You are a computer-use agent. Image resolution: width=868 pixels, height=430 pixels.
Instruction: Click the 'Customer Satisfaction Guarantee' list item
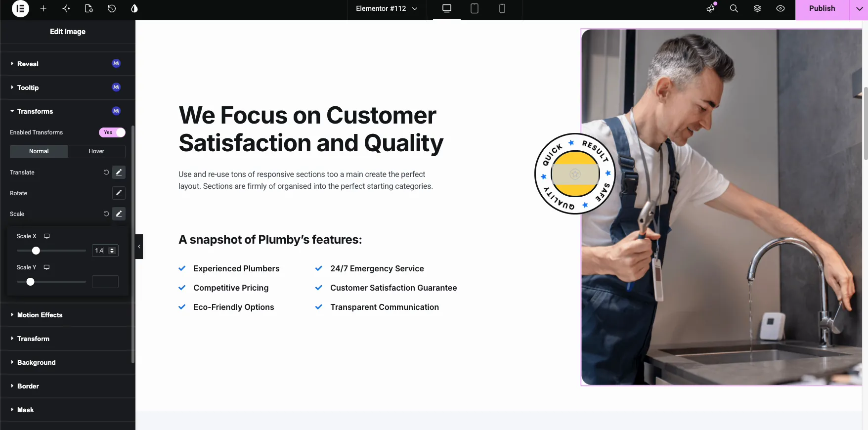click(x=386, y=288)
